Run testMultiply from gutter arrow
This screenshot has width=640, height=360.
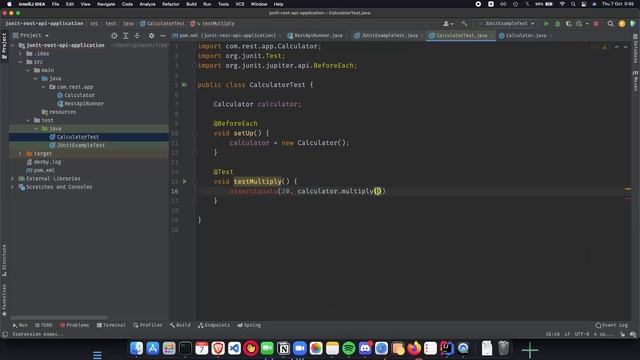184,181
